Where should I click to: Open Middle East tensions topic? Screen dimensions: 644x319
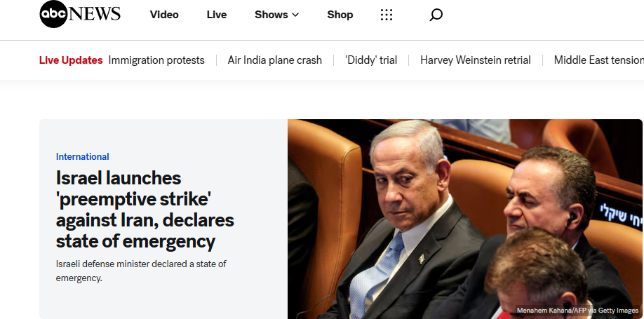(x=599, y=60)
